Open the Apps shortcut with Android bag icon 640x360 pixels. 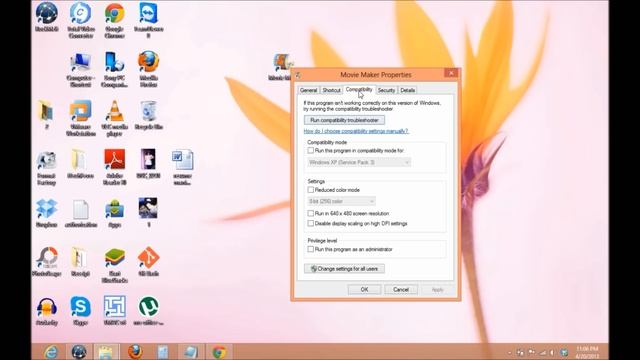click(114, 213)
